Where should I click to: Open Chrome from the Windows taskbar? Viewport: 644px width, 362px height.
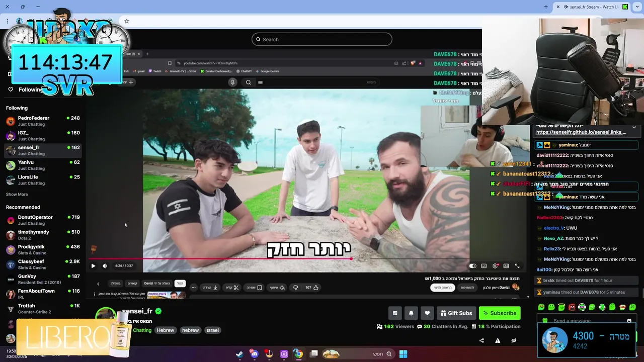click(298, 354)
